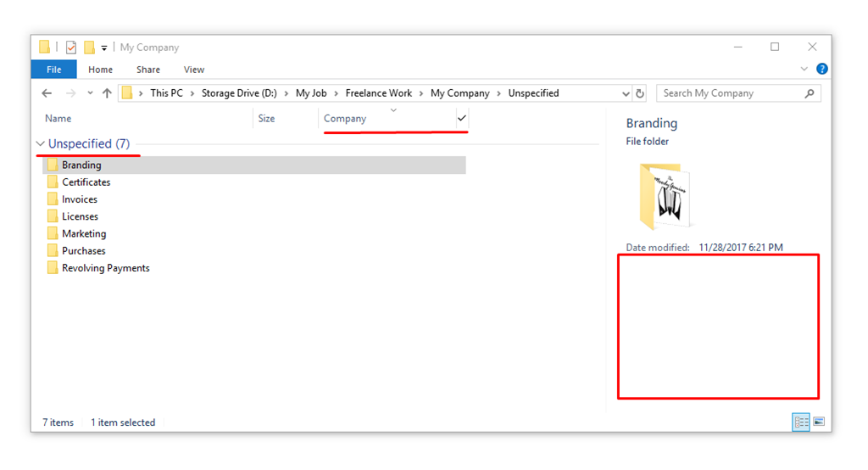Expand chevron after My Company breadcrumb
Image resolution: width=868 pixels, height=470 pixels.
pyautogui.click(x=498, y=93)
